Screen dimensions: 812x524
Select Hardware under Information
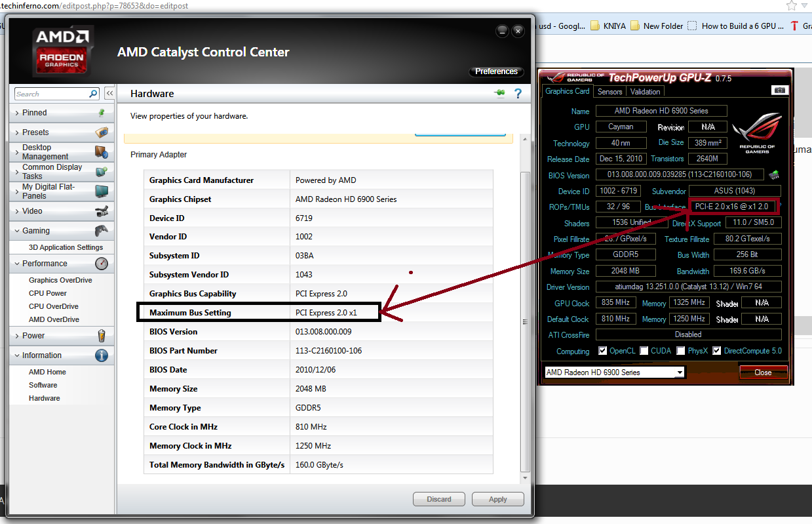45,398
